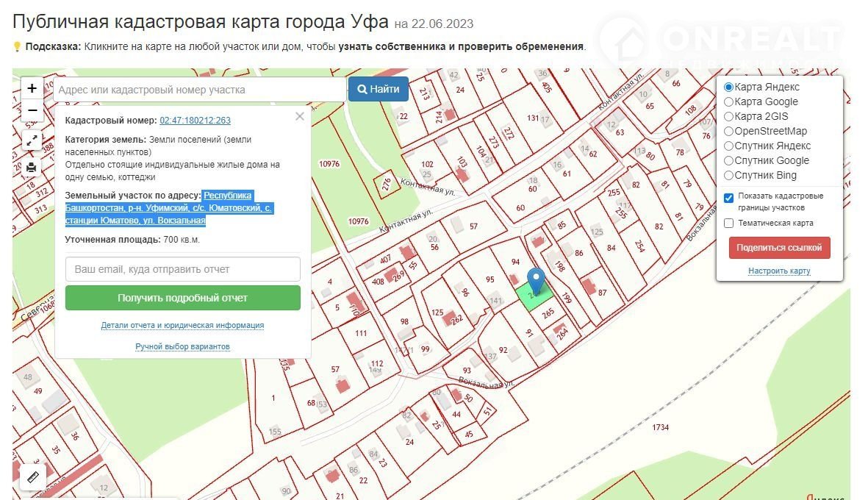Select the Карта Google radio option

click(x=729, y=101)
